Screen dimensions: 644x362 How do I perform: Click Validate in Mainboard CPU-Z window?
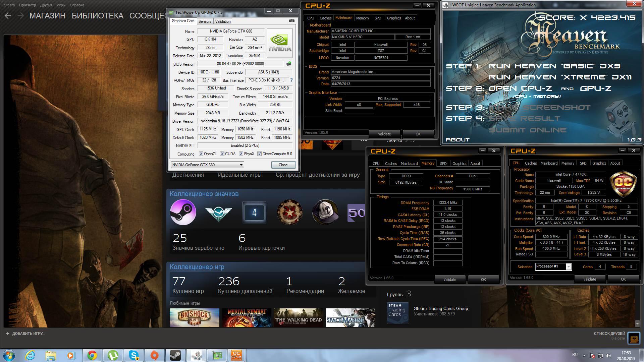384,134
